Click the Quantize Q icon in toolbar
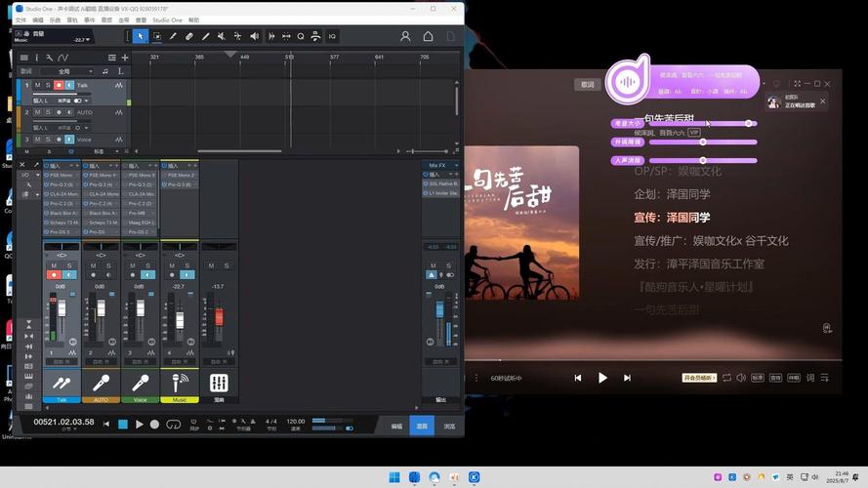 point(301,36)
